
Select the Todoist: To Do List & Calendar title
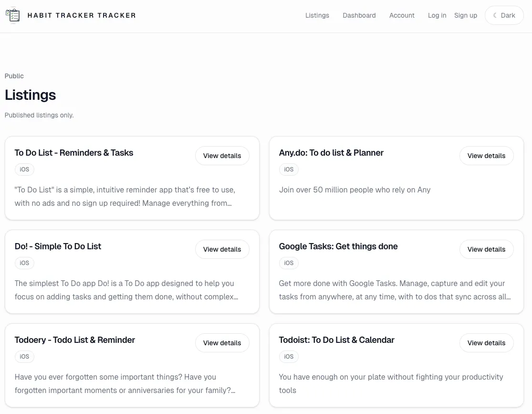pos(336,340)
